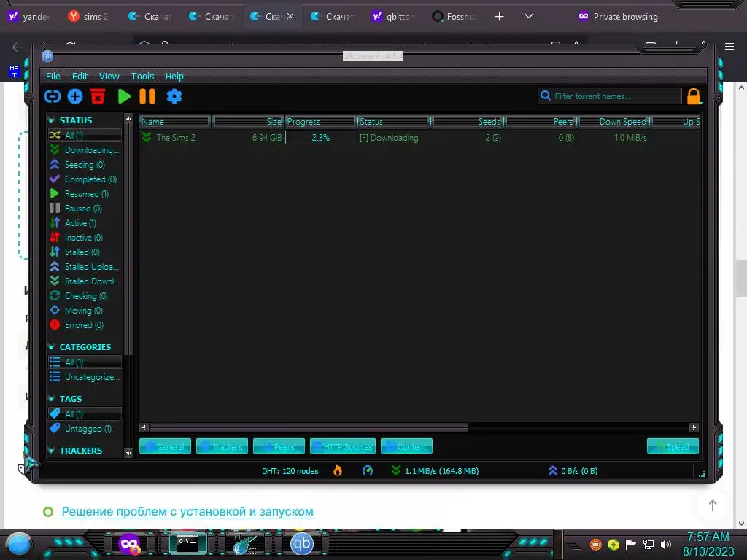Click the Add Torrent Link icon
The width and height of the screenshot is (747, 560).
tap(53, 97)
